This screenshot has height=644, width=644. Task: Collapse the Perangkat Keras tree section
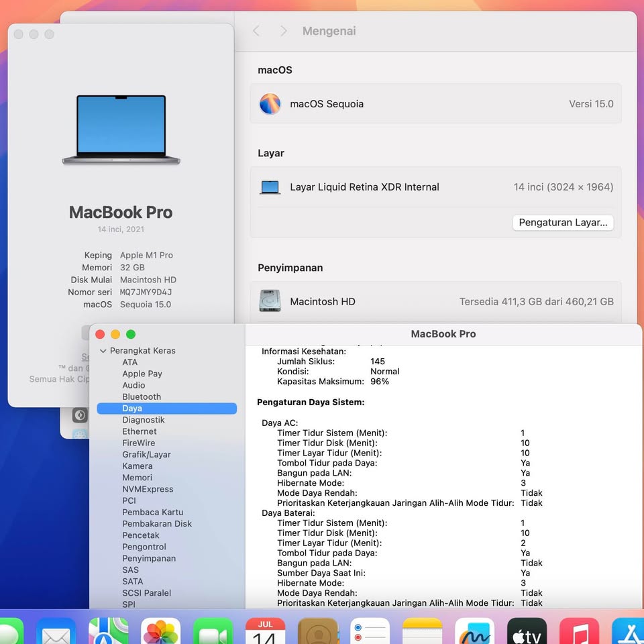click(x=103, y=351)
